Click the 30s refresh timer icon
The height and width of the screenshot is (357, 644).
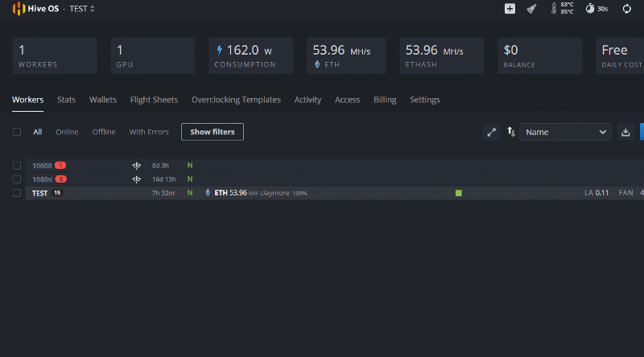point(590,9)
